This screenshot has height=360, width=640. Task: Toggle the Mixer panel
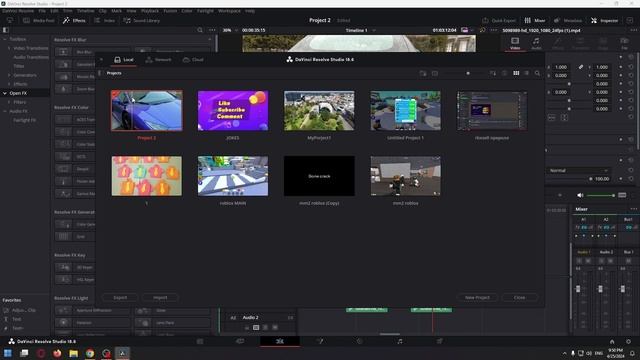(x=535, y=20)
